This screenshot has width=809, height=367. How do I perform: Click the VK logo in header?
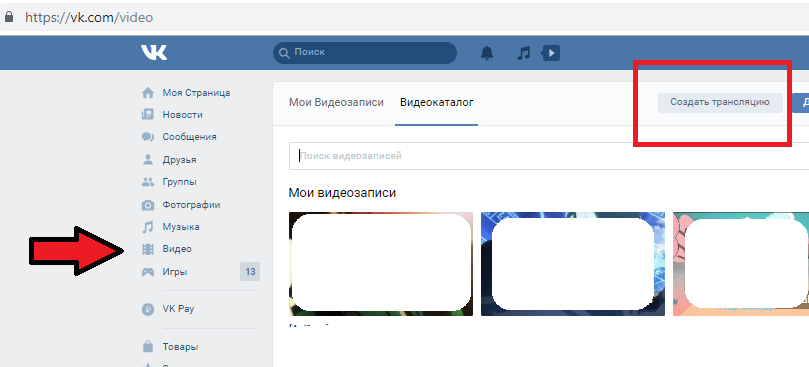(x=154, y=52)
